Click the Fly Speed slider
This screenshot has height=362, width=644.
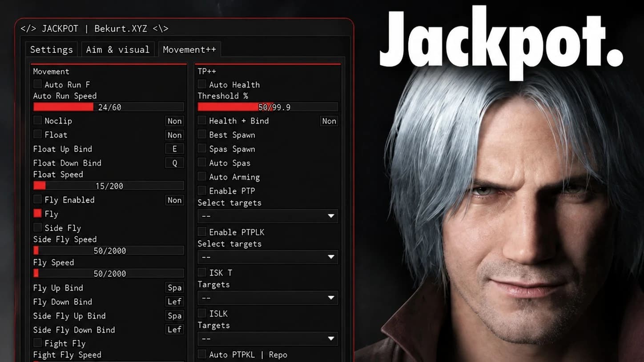109,274
